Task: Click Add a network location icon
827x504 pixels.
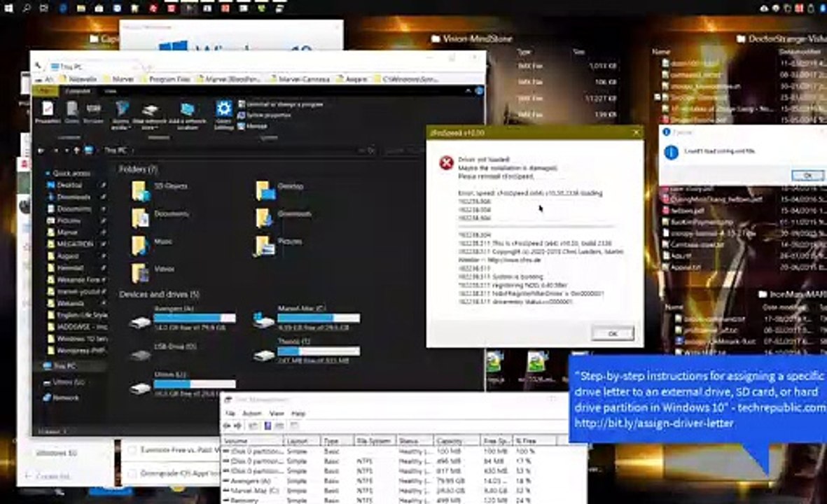Action: pos(187,116)
